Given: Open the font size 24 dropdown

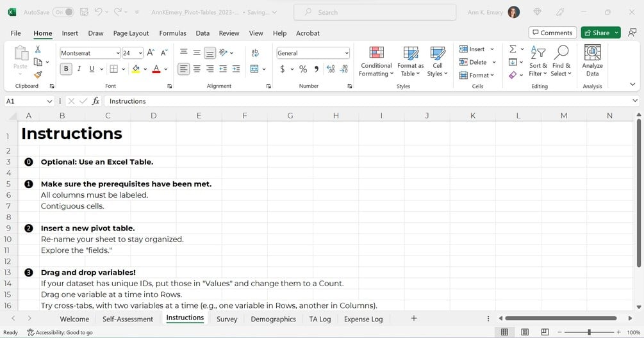Looking at the screenshot, I should 140,53.
